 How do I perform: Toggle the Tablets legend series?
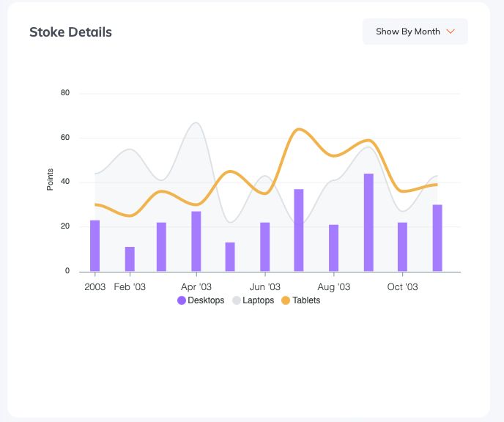point(306,300)
